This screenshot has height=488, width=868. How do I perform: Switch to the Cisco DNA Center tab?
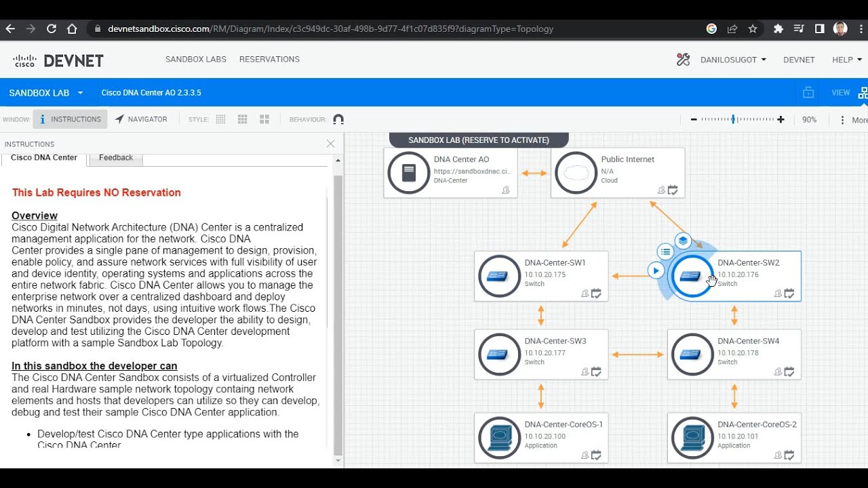coord(44,158)
